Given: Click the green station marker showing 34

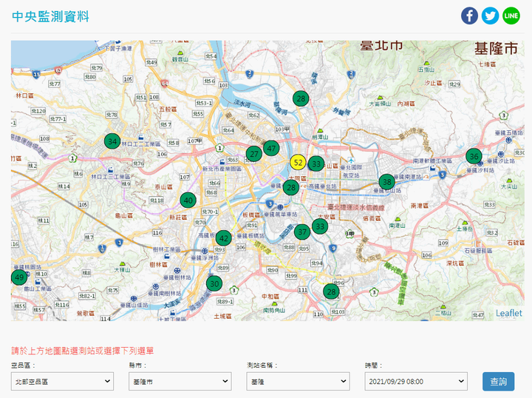Looking at the screenshot, I should tap(112, 141).
